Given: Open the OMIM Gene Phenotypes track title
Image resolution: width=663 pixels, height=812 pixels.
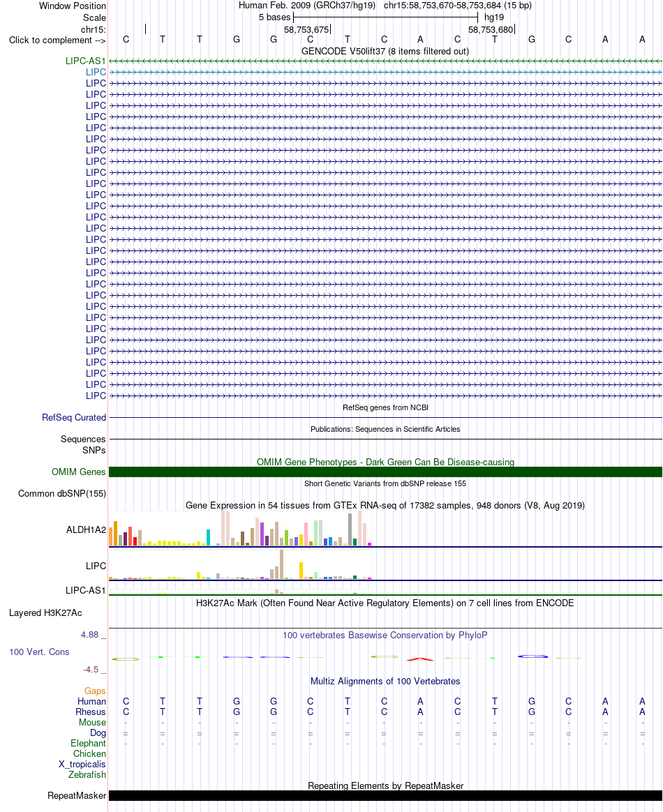Looking at the screenshot, I should pyautogui.click(x=385, y=462).
